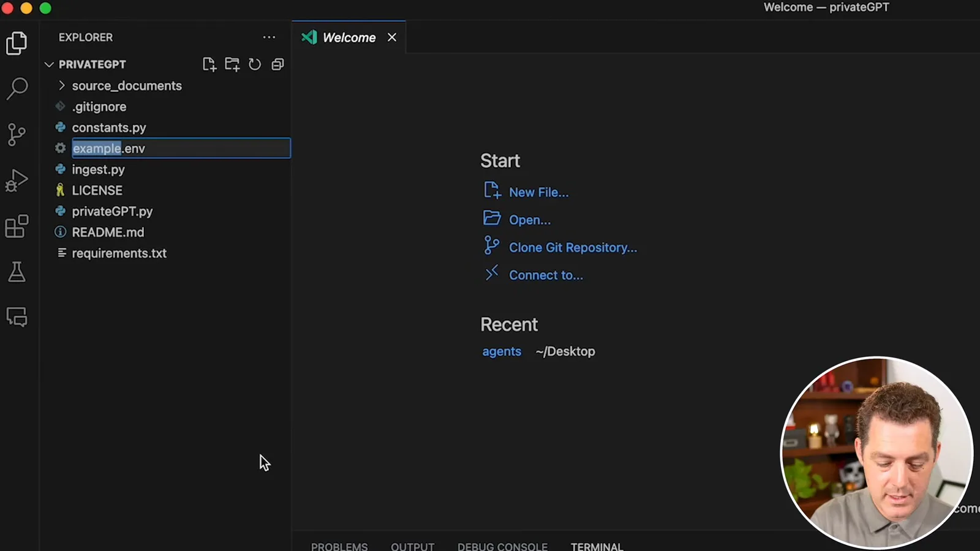Screen dimensions: 980x551
Task: Click the Open... link
Action: [x=530, y=220]
